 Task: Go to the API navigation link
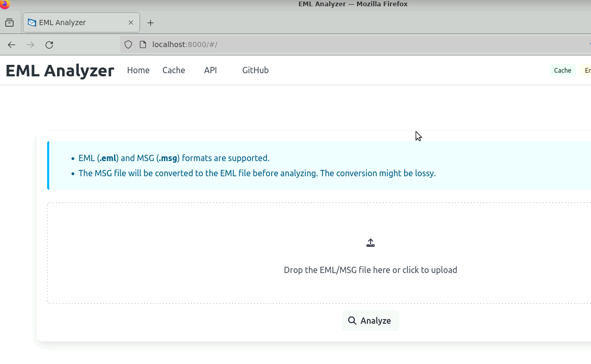[210, 71]
